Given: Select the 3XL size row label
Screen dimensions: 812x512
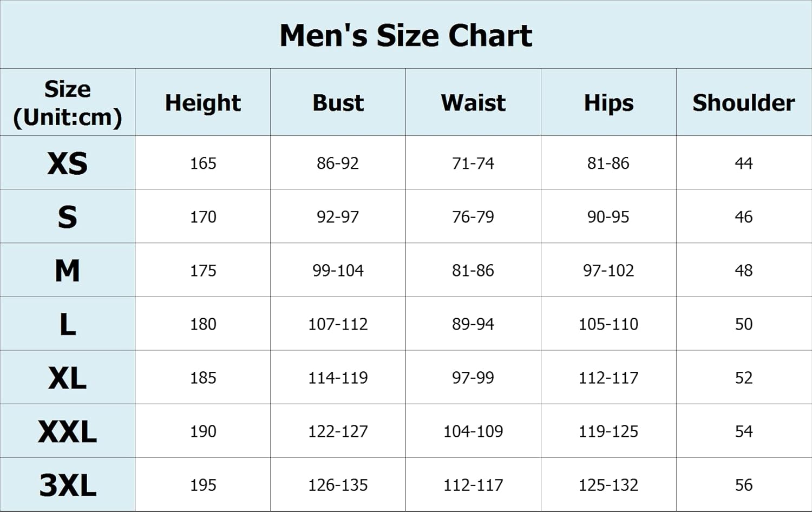Looking at the screenshot, I should 68,485.
